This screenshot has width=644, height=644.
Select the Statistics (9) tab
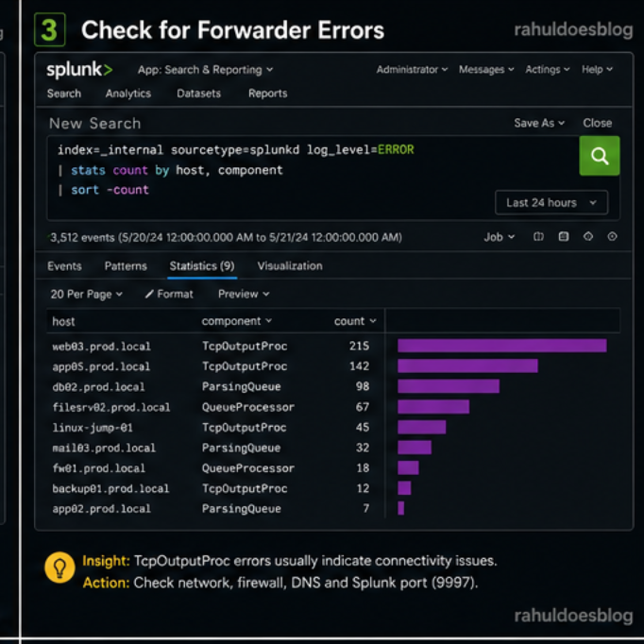click(202, 266)
